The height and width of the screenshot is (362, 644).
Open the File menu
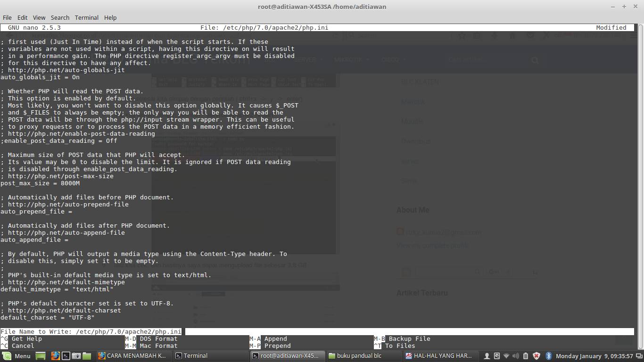[7, 17]
